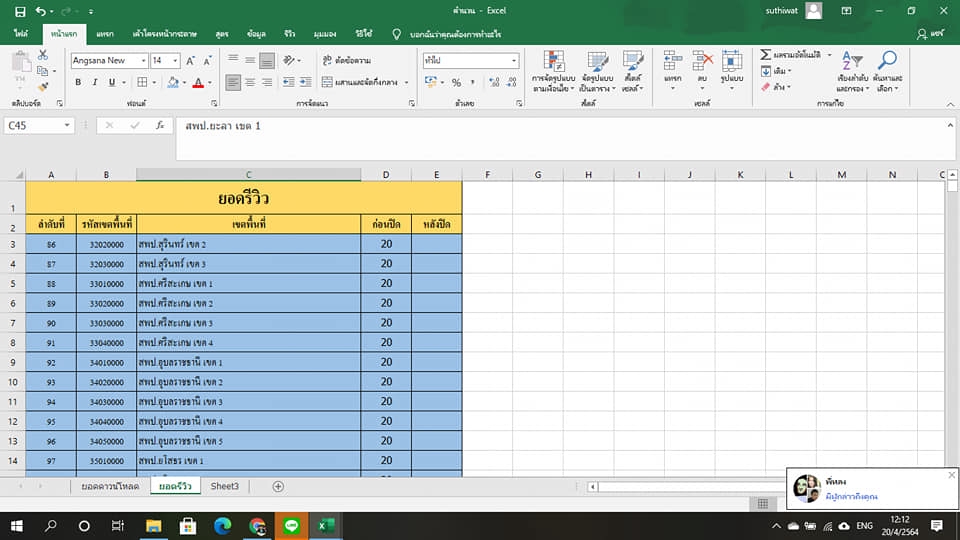The width and height of the screenshot is (960, 540).
Task: Expand the Name Box dropdown next to C45
Action: click(x=68, y=126)
